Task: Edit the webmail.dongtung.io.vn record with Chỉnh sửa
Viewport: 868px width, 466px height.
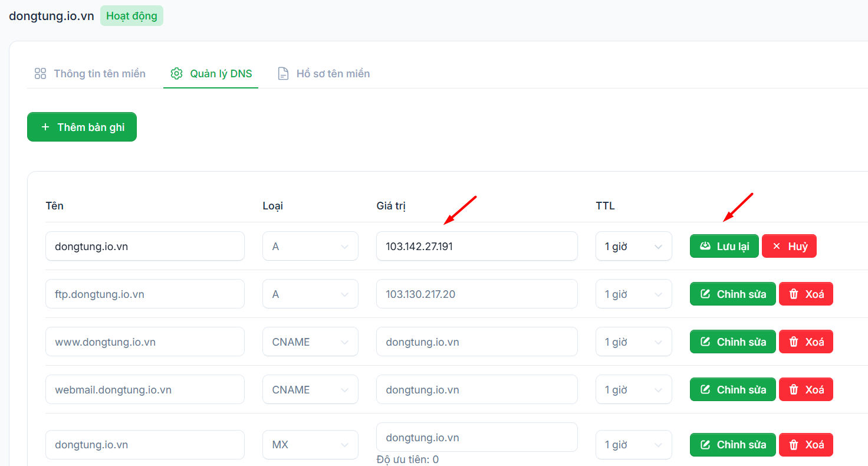Action: (x=733, y=389)
